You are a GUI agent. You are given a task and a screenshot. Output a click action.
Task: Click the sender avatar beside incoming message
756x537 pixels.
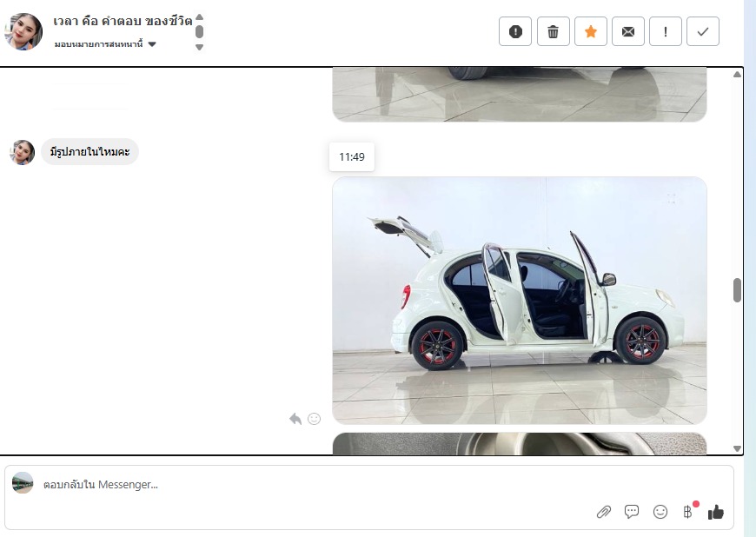coord(23,152)
